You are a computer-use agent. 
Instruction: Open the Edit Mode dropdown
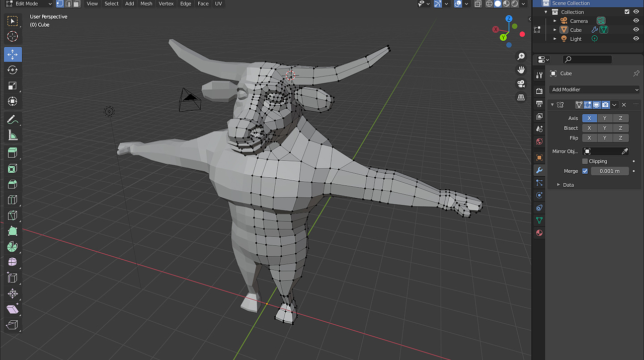[29, 4]
